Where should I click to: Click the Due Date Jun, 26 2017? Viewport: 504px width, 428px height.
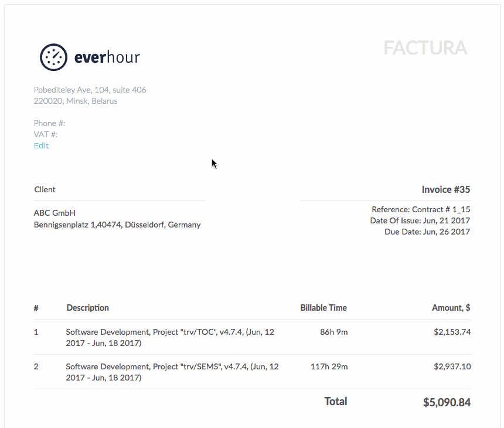[427, 232]
